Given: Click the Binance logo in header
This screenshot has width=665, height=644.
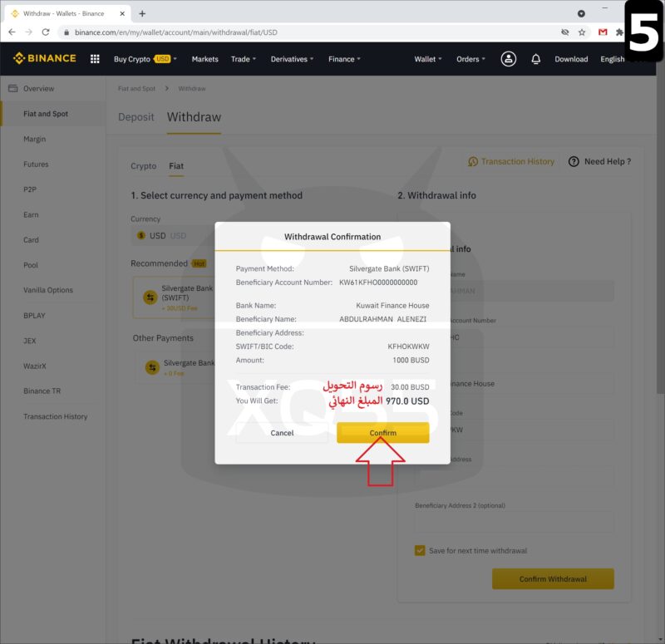Looking at the screenshot, I should (44, 59).
